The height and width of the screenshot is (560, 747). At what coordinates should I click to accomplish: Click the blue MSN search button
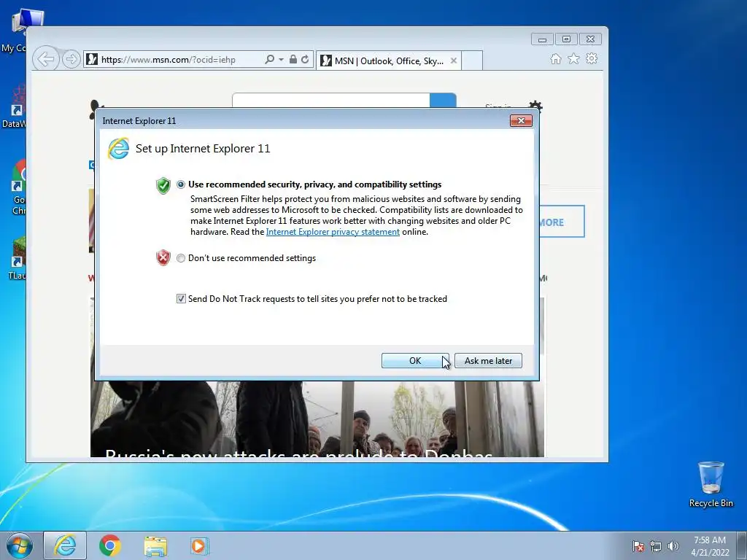click(443, 101)
